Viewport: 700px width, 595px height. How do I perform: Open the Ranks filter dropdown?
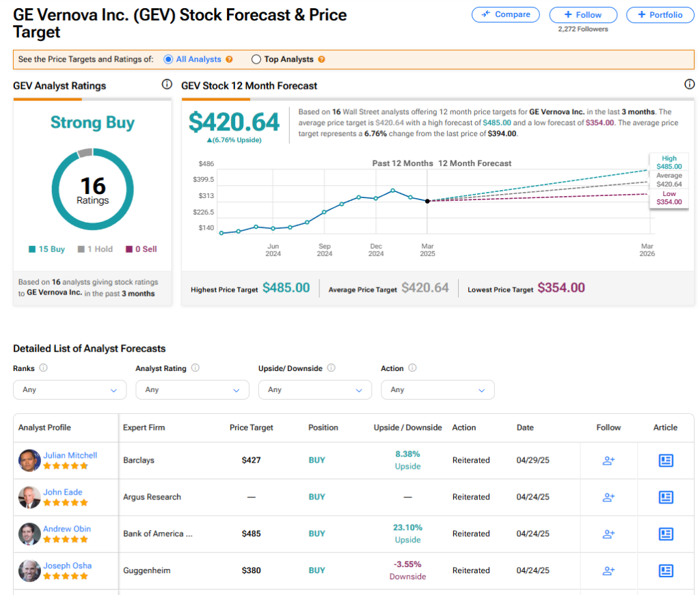coord(70,390)
